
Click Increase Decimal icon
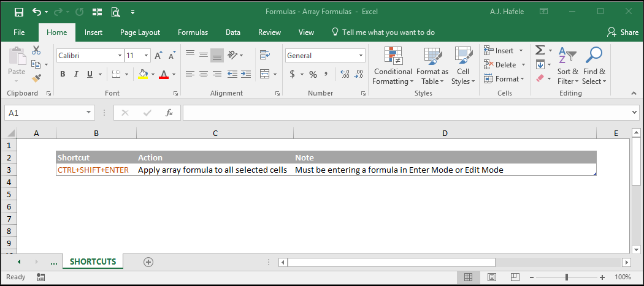pos(345,74)
